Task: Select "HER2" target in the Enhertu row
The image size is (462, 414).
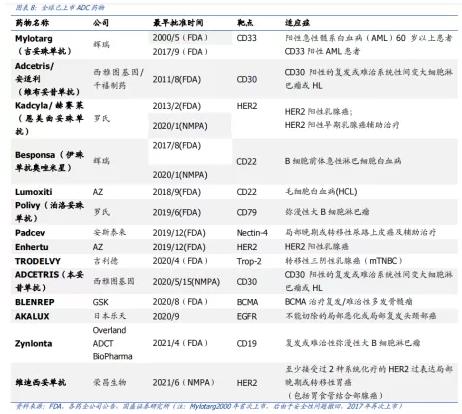Action: (x=247, y=247)
